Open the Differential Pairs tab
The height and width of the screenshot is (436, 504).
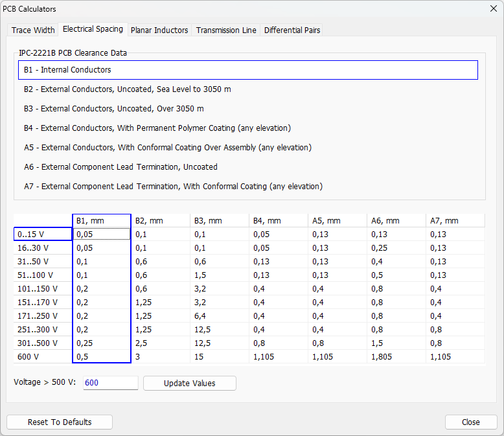(x=292, y=30)
